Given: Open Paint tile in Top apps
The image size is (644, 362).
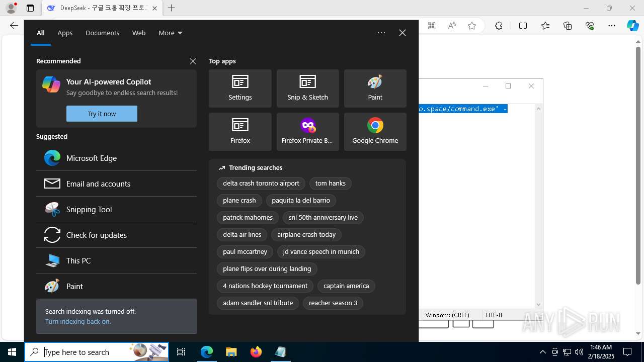Looking at the screenshot, I should pyautogui.click(x=375, y=88).
